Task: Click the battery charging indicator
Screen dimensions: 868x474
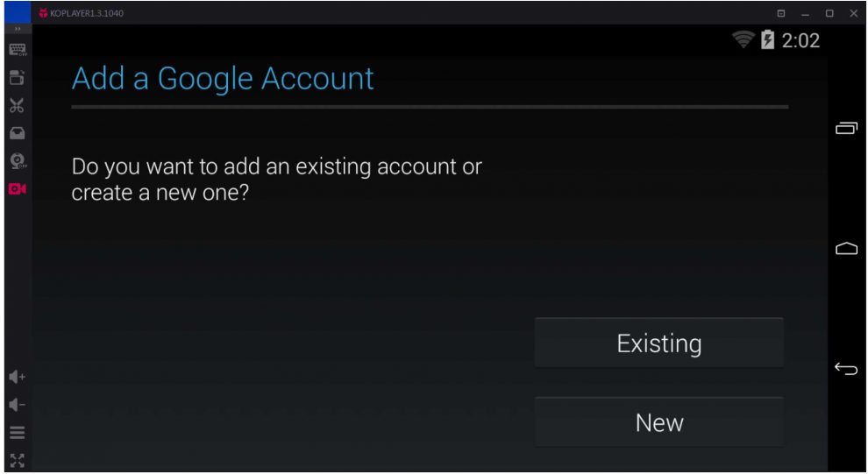Action: [768, 39]
